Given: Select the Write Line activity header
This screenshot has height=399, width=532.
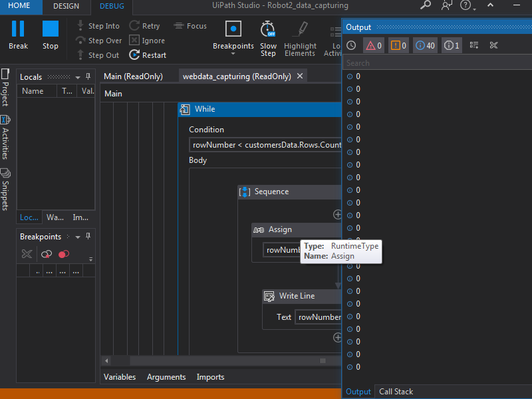Looking at the screenshot, I should 302,296.
